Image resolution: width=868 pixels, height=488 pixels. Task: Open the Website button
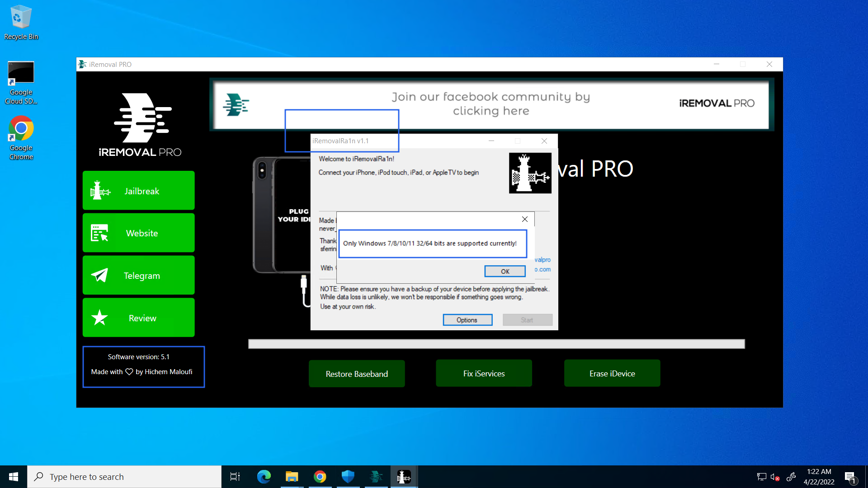coord(138,233)
